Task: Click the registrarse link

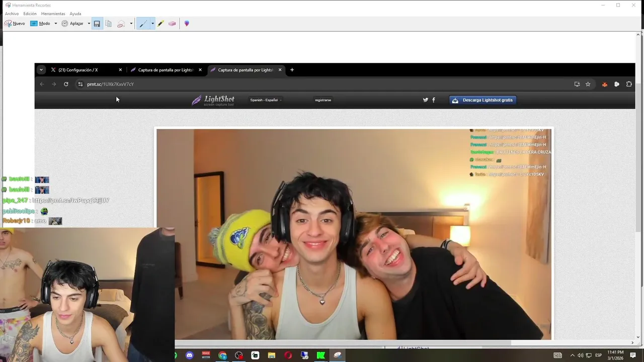Action: [x=323, y=100]
